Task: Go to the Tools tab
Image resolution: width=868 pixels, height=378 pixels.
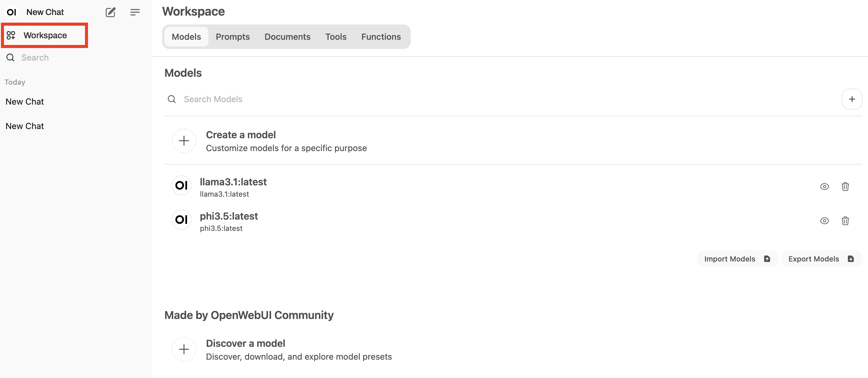Action: (336, 36)
